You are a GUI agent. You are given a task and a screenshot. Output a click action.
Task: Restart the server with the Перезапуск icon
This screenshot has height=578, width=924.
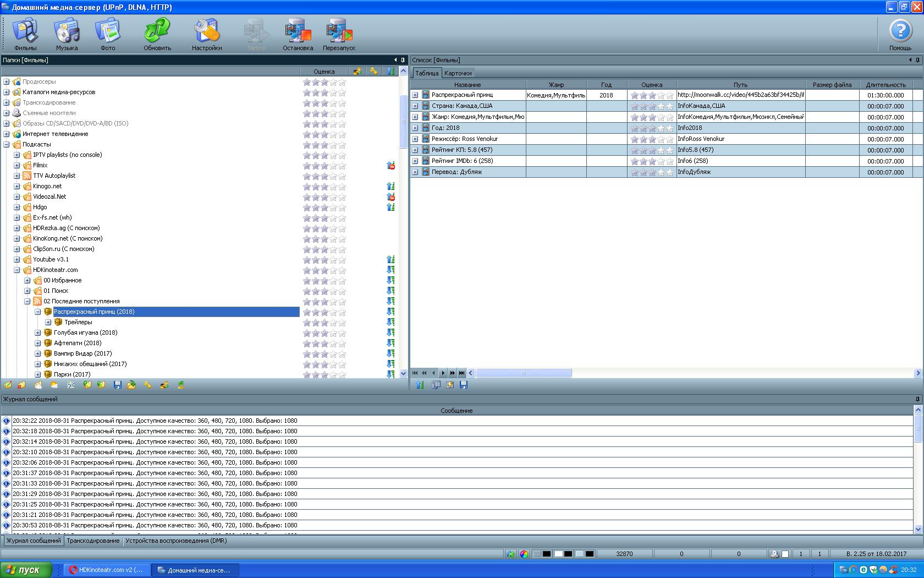[339, 34]
